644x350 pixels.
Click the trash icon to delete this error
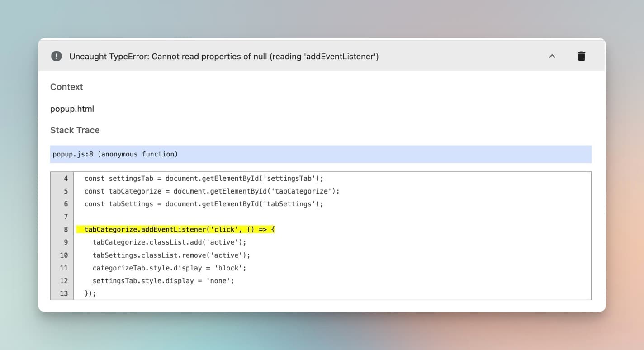pyautogui.click(x=582, y=56)
